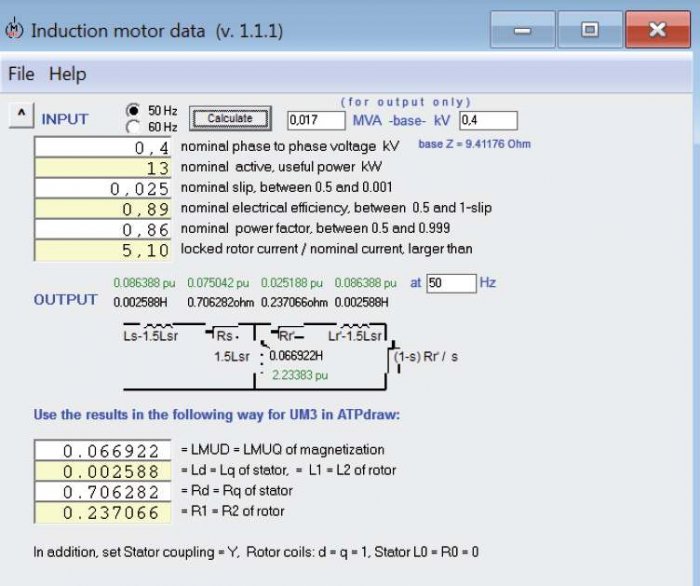The width and height of the screenshot is (700, 586).
Task: Minimize the Induction motor data window
Action: point(522,30)
